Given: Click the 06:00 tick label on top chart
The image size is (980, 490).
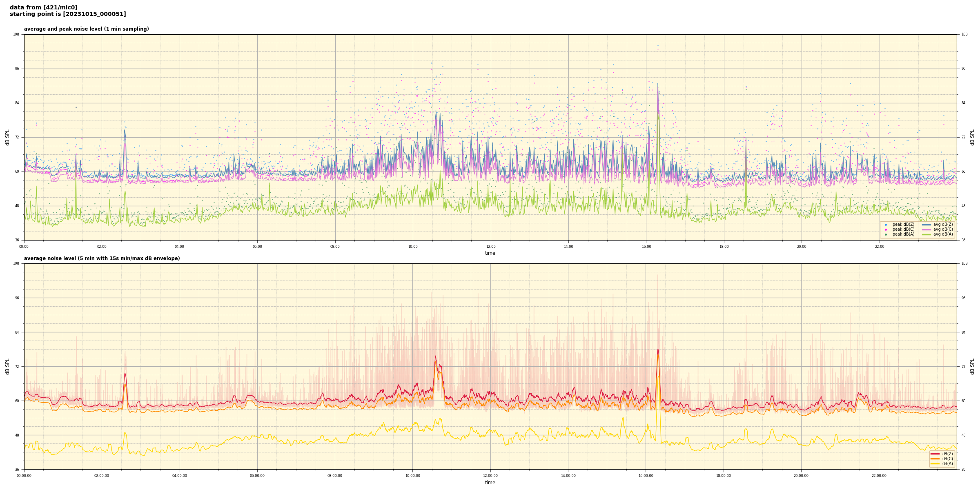Looking at the screenshot, I should [x=257, y=247].
